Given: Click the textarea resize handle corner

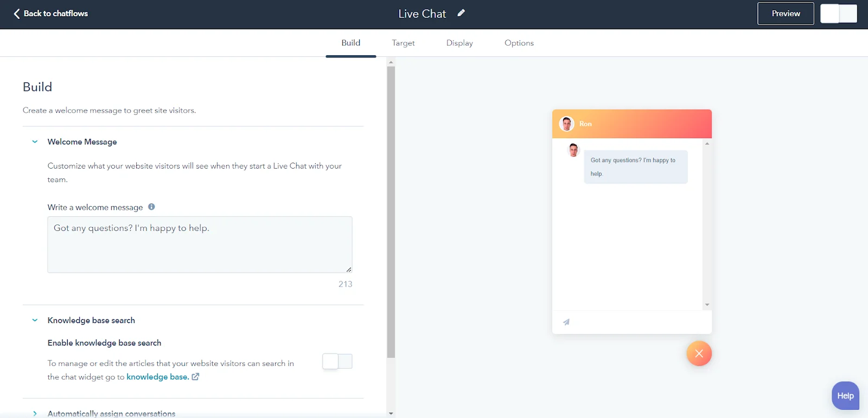Looking at the screenshot, I should point(348,269).
